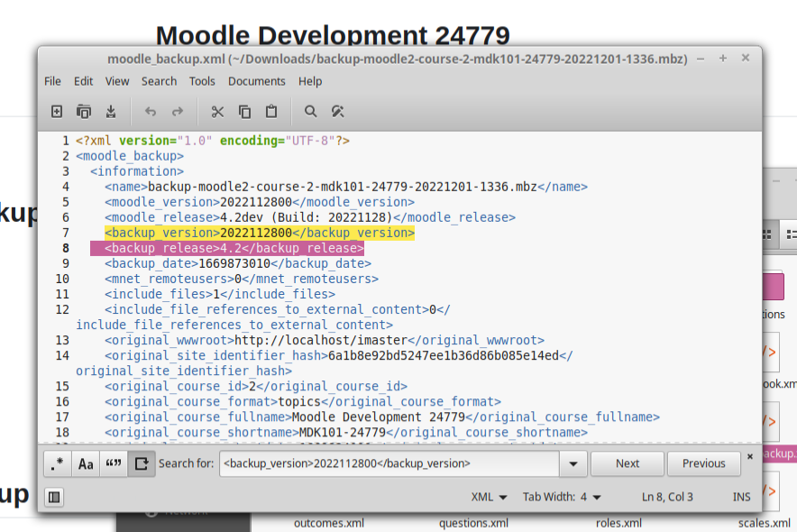This screenshot has width=797, height=532.
Task: Undo the last action
Action: coord(150,111)
